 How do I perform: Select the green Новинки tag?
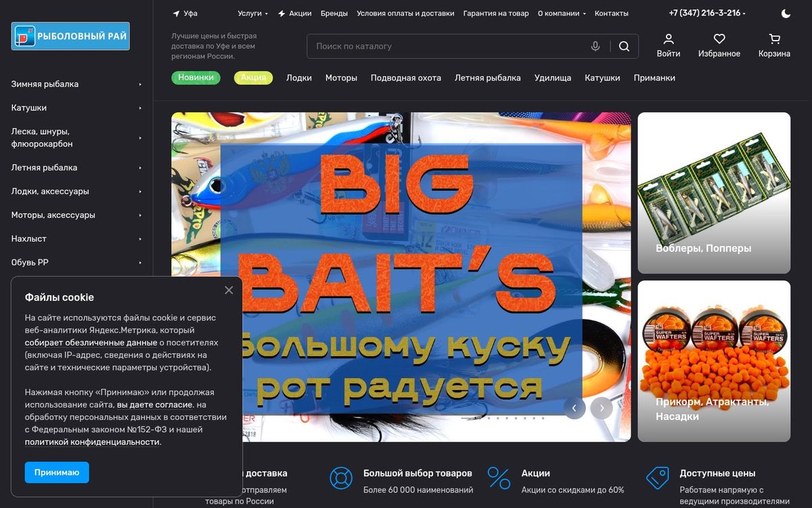[x=196, y=78]
